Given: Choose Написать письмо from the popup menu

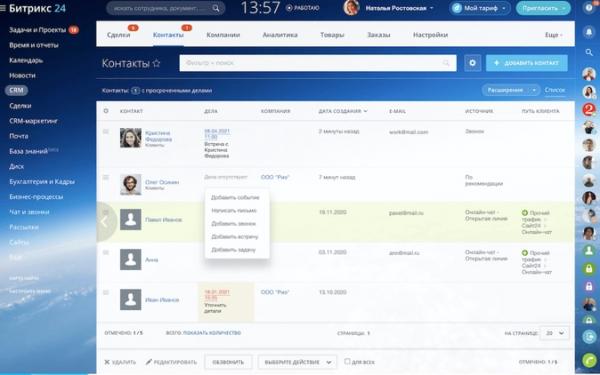Looking at the screenshot, I should [234, 210].
